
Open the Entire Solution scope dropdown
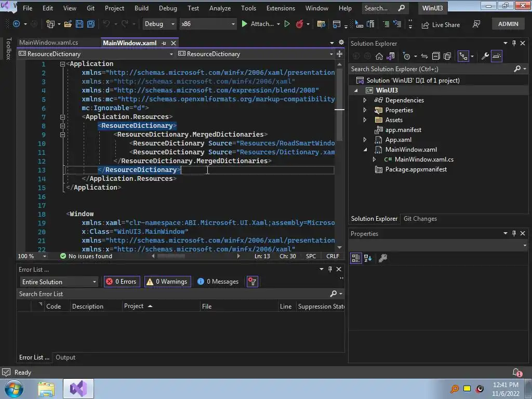click(x=59, y=282)
